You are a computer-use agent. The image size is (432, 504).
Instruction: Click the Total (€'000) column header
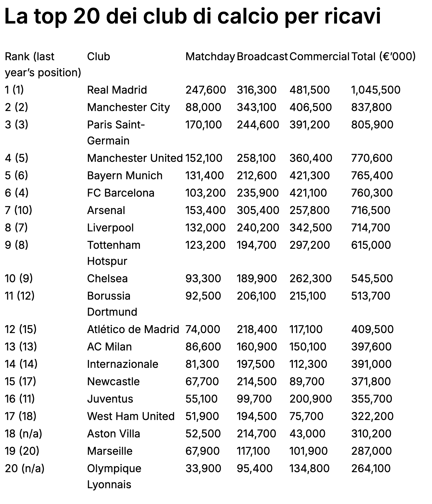click(x=383, y=56)
